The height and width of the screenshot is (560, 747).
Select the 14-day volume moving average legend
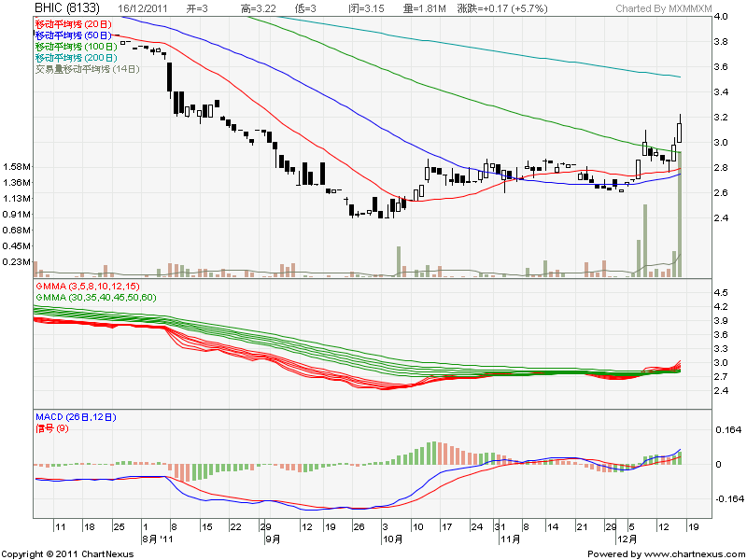coord(87,68)
